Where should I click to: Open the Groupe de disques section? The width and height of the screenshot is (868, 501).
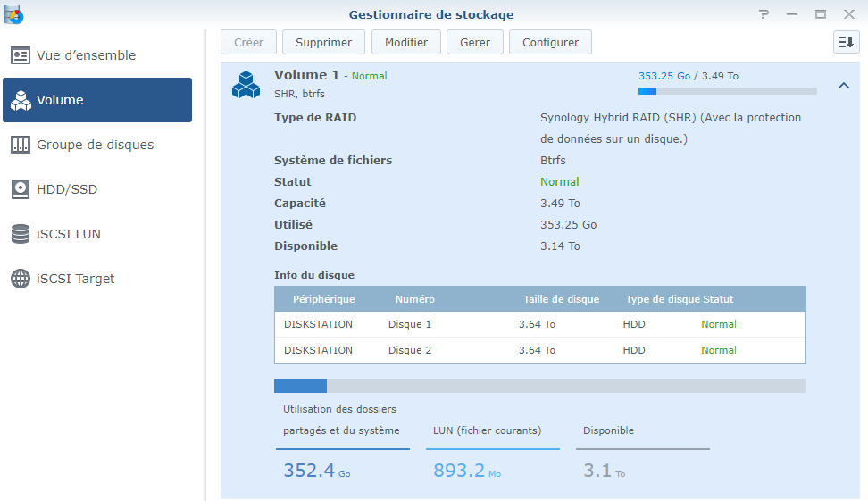pos(95,145)
